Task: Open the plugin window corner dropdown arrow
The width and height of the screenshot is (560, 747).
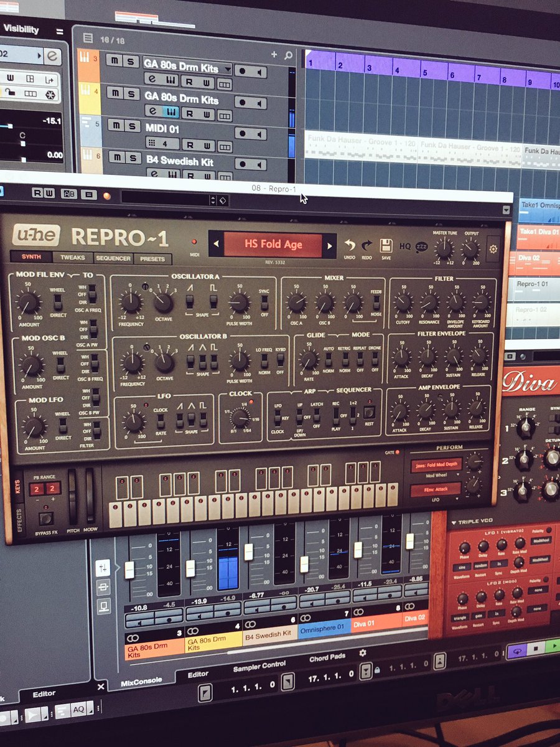Action: tap(507, 210)
